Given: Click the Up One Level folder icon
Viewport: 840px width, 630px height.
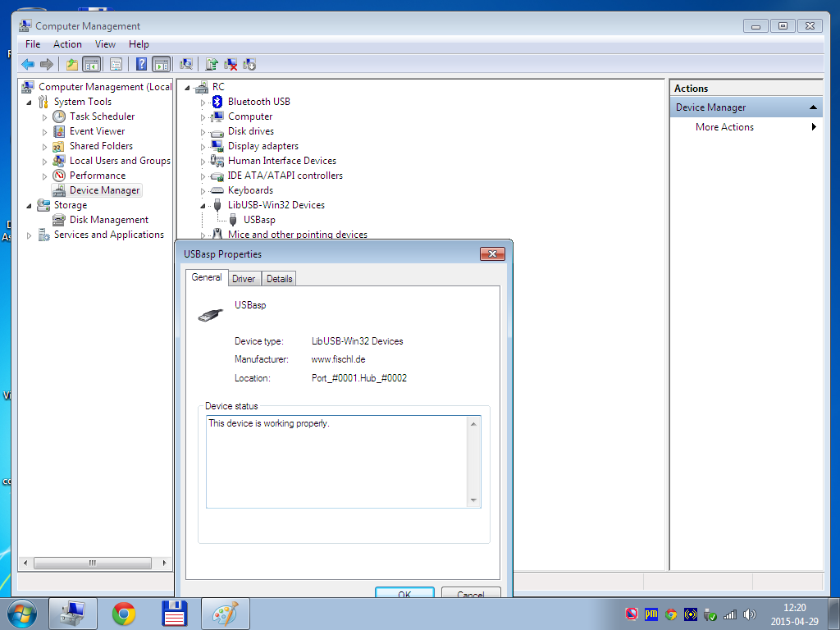Looking at the screenshot, I should tap(72, 64).
